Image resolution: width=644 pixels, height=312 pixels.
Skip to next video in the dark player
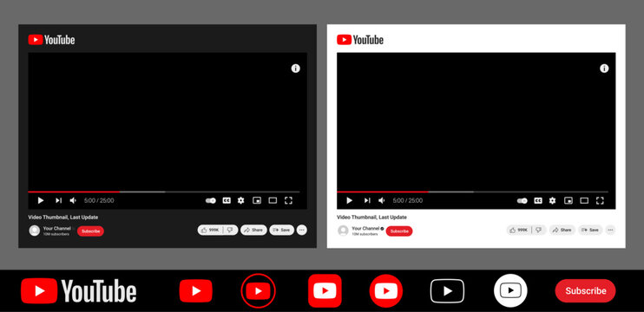(58, 200)
